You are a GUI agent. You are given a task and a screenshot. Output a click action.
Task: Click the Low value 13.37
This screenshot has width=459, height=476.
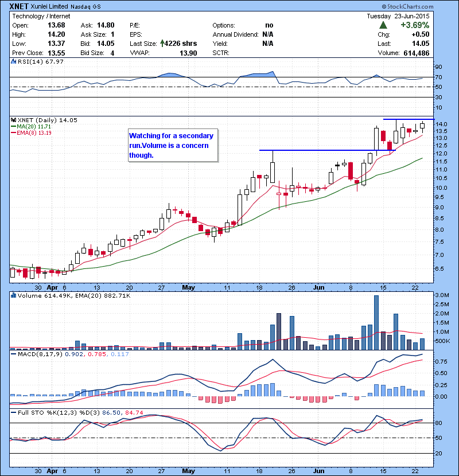click(x=56, y=44)
